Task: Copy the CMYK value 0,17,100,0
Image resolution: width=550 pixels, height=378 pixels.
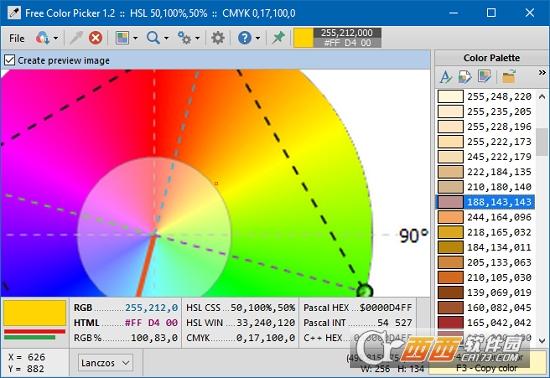Action: (266, 338)
